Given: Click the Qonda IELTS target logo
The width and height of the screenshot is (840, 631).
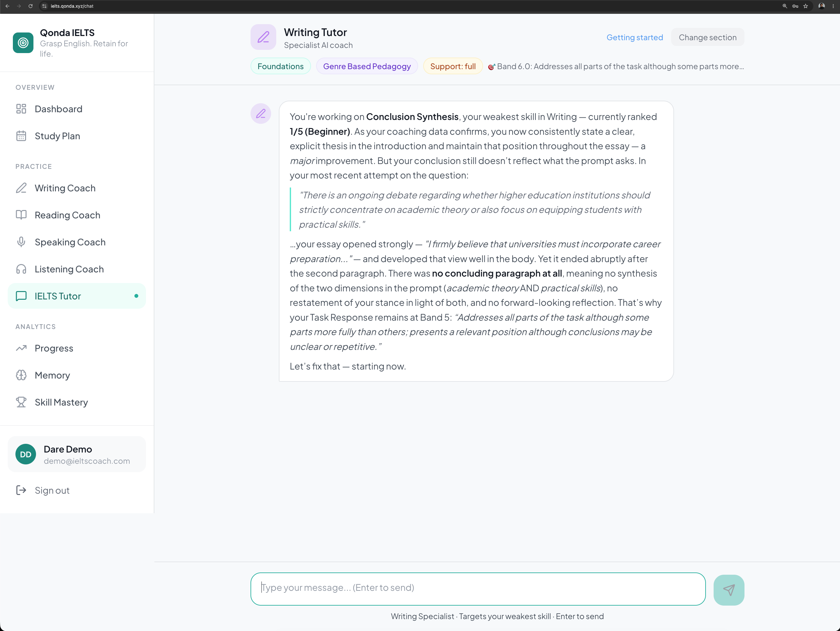Looking at the screenshot, I should pos(23,43).
